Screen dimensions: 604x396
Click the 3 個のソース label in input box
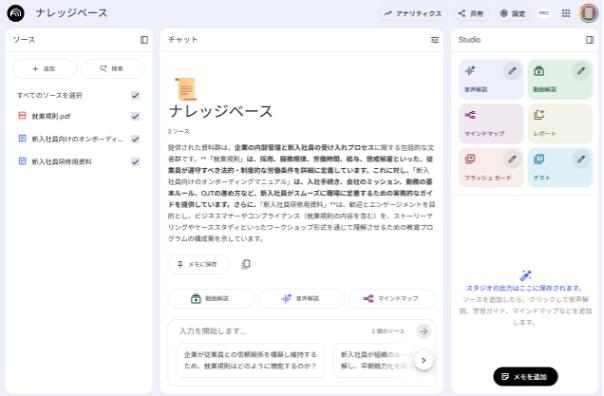click(388, 331)
